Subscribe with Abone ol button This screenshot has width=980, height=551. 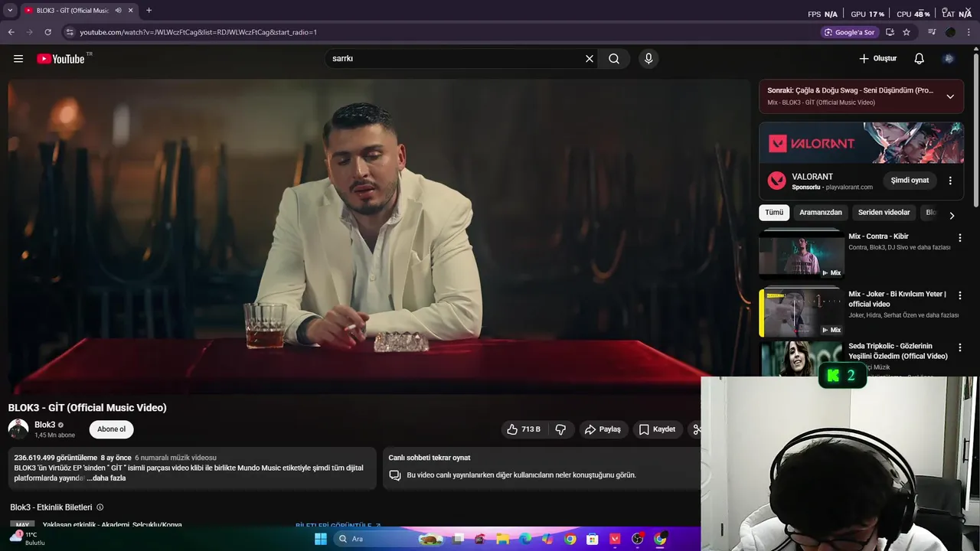coord(111,429)
